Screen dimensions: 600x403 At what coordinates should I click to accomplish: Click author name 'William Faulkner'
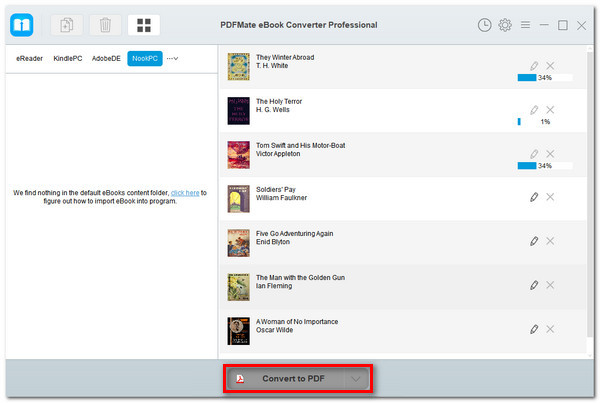click(281, 198)
